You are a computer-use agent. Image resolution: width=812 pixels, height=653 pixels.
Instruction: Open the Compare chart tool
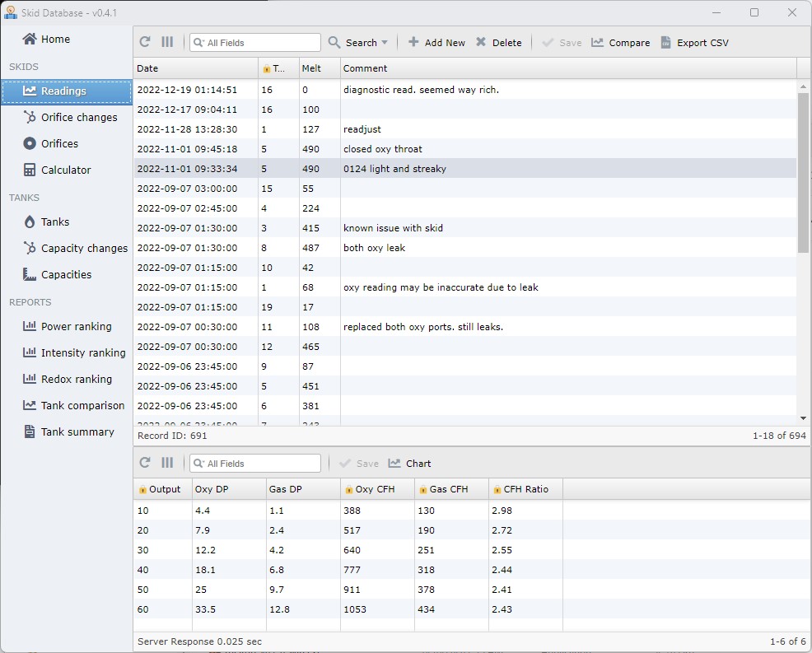(620, 43)
